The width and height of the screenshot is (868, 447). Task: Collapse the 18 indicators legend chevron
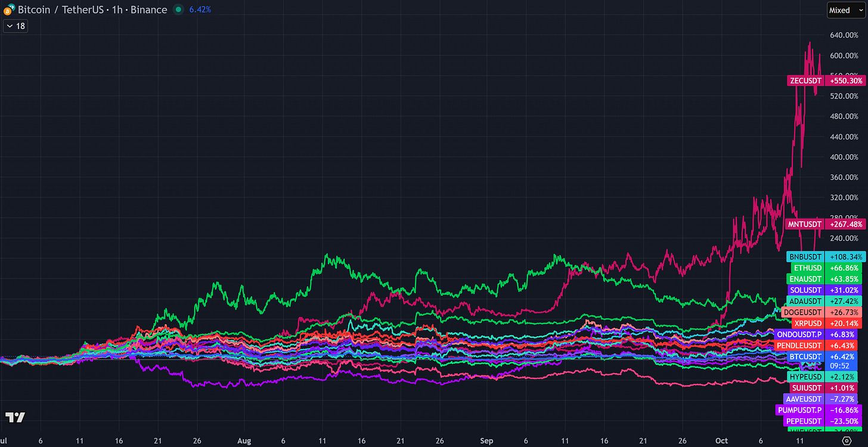(x=9, y=26)
